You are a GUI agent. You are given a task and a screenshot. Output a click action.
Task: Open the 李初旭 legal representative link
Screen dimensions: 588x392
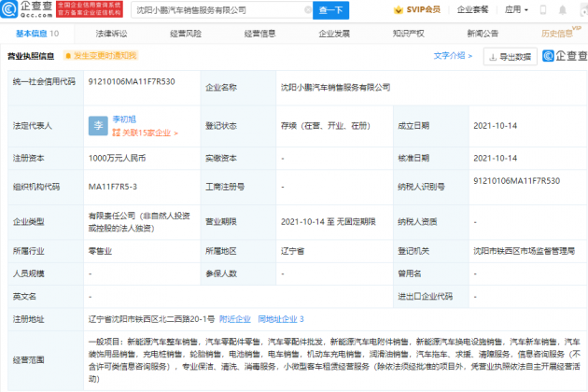[x=125, y=119]
